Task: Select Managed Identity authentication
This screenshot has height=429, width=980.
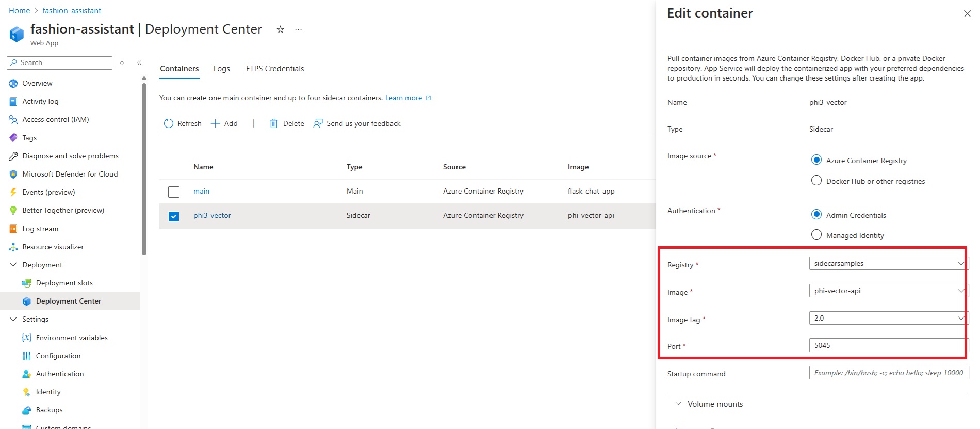Action: click(x=816, y=234)
